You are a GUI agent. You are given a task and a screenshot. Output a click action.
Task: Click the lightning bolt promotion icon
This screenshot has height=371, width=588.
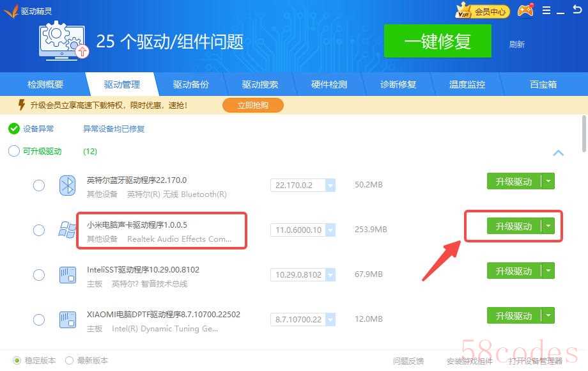(x=22, y=105)
